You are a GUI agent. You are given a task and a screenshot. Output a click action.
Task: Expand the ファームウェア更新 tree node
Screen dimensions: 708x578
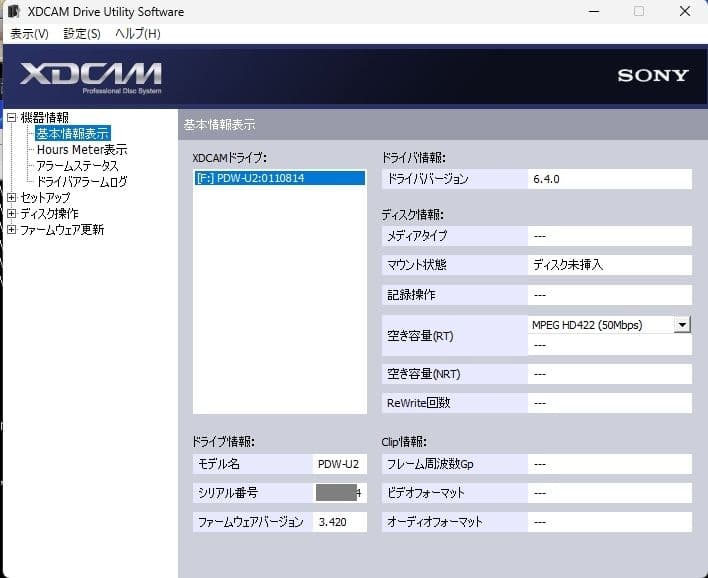(12, 229)
